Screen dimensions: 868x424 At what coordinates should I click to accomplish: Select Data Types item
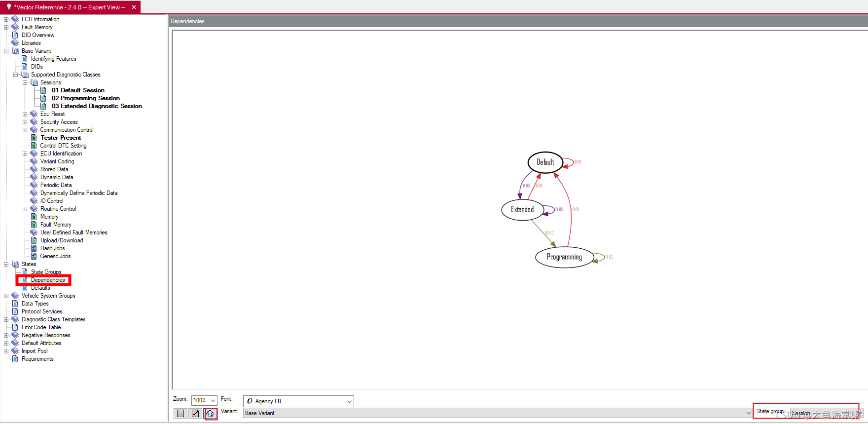[x=35, y=304]
